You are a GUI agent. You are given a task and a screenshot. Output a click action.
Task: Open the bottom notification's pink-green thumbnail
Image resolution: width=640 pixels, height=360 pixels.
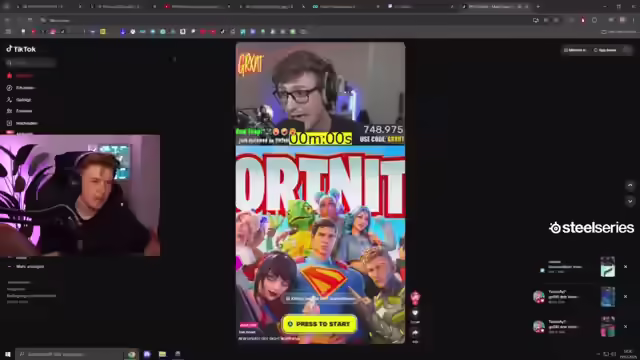607,327
